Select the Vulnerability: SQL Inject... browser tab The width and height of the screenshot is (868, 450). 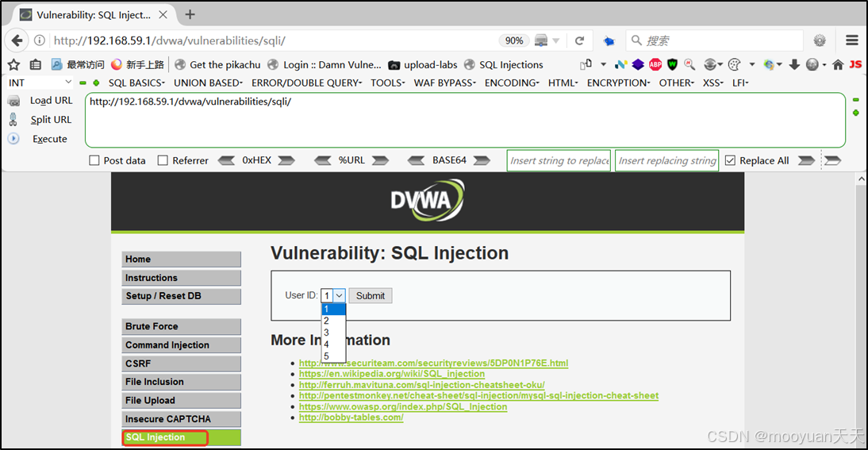93,15
